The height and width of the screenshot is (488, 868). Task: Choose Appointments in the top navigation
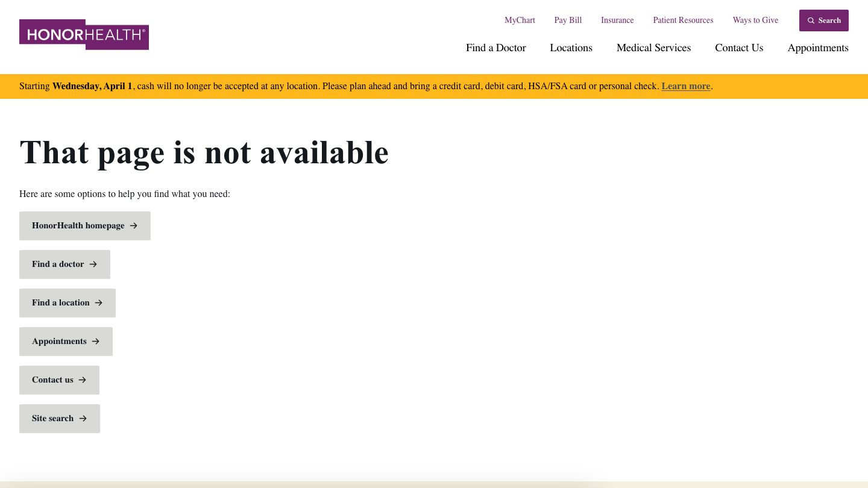pos(817,48)
